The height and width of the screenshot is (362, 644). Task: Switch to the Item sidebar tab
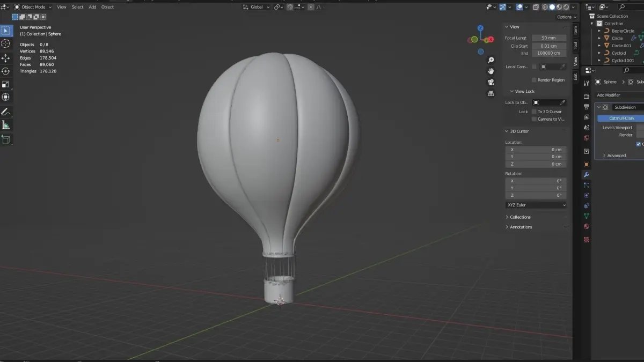[575, 31]
